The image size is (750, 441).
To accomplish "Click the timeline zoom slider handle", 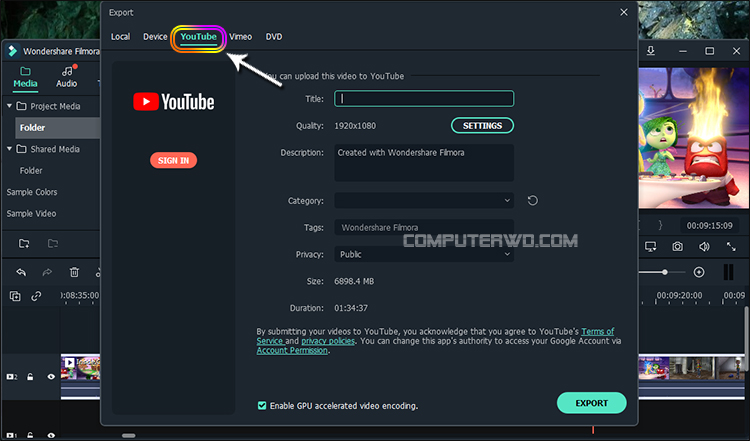I will pos(665,272).
